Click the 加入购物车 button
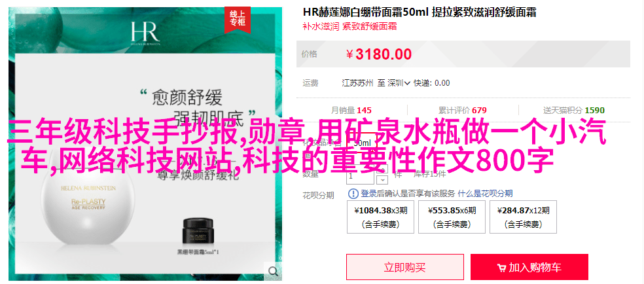 point(529,267)
